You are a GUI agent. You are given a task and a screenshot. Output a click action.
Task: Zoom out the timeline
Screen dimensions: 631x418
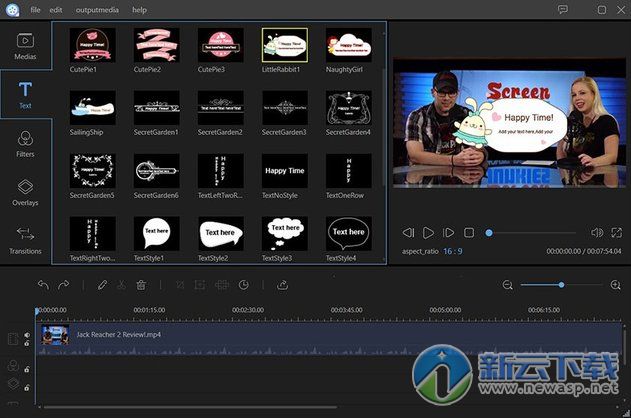click(507, 285)
